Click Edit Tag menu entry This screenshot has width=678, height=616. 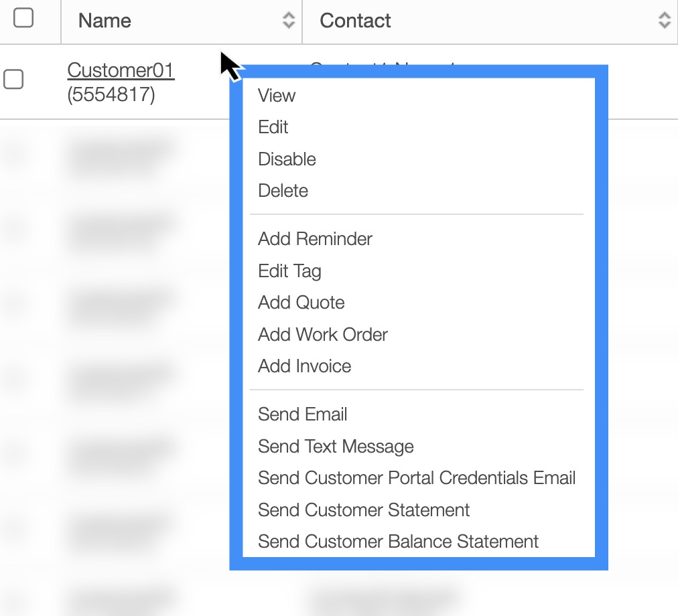click(289, 271)
